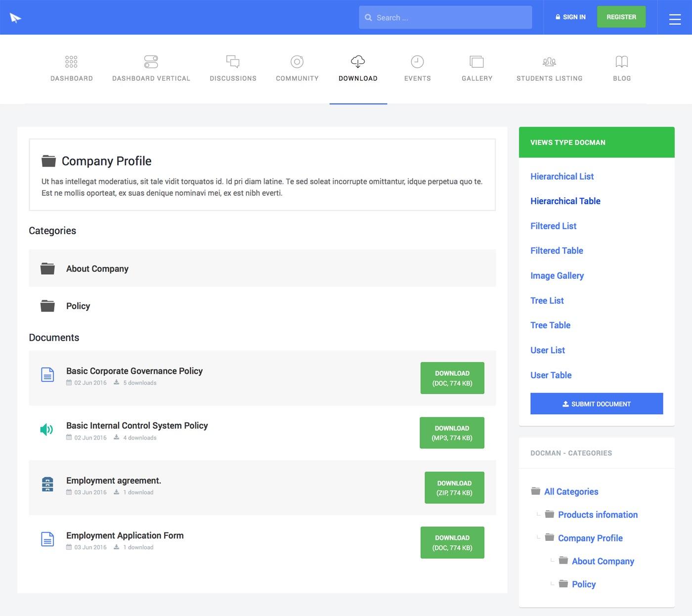Click the Products infomation folder icon
Viewport: 692px width, 616px height.
coord(550,514)
